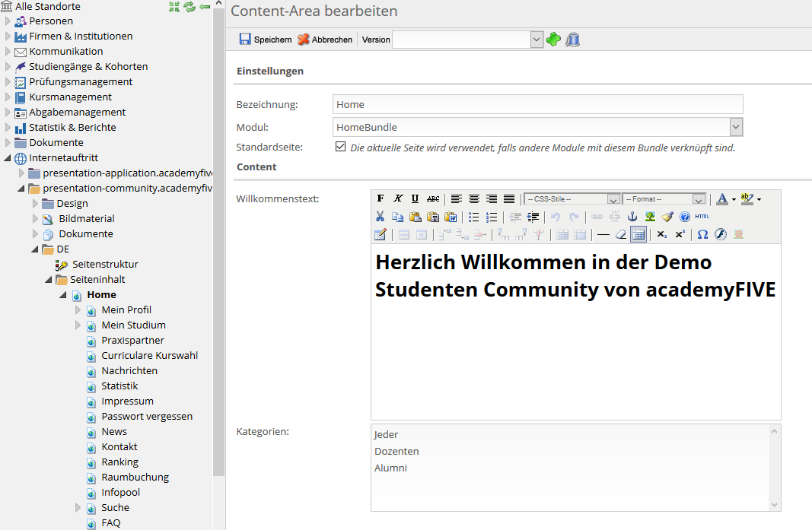Select Seitenstruktur in tree
The width and height of the screenshot is (812, 530).
(105, 265)
